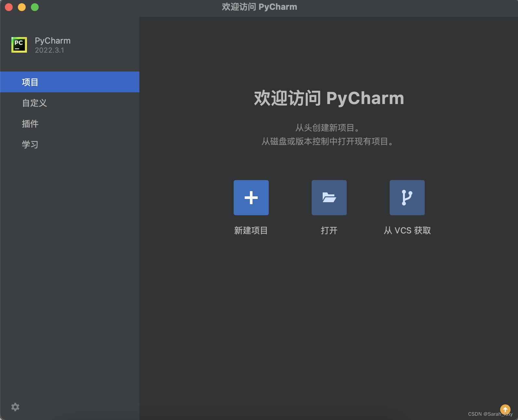Click the heading 欢迎访问 PyCharm in main panel
Image resolution: width=518 pixels, height=420 pixels.
pos(329,98)
